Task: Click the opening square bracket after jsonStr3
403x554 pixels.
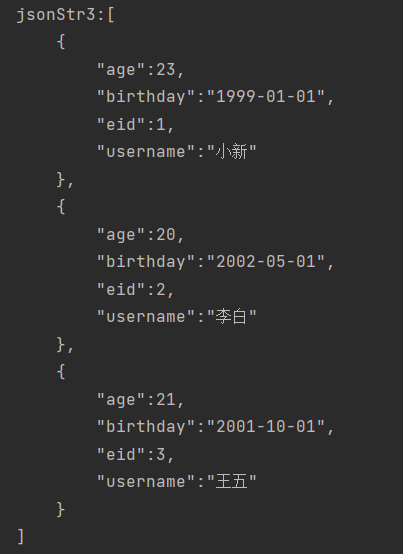Action: pyautogui.click(x=111, y=15)
